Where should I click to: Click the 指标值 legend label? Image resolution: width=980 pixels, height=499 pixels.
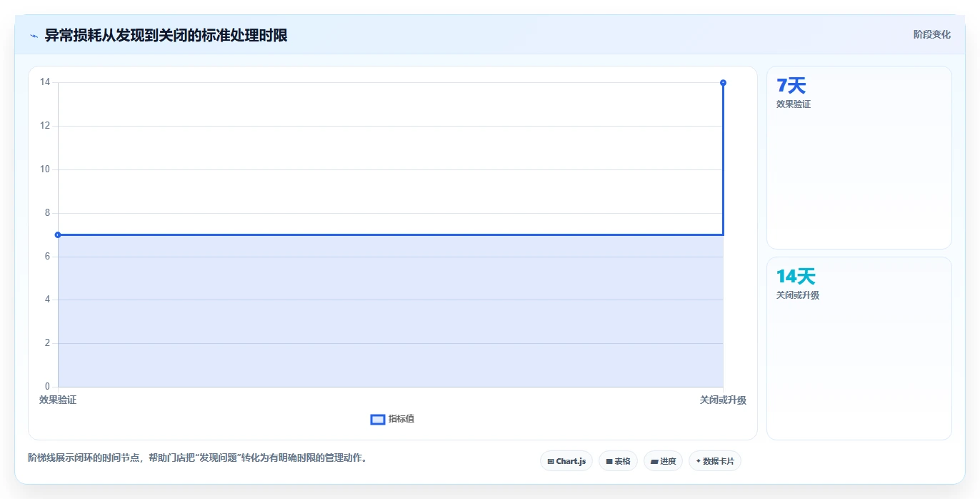click(401, 419)
